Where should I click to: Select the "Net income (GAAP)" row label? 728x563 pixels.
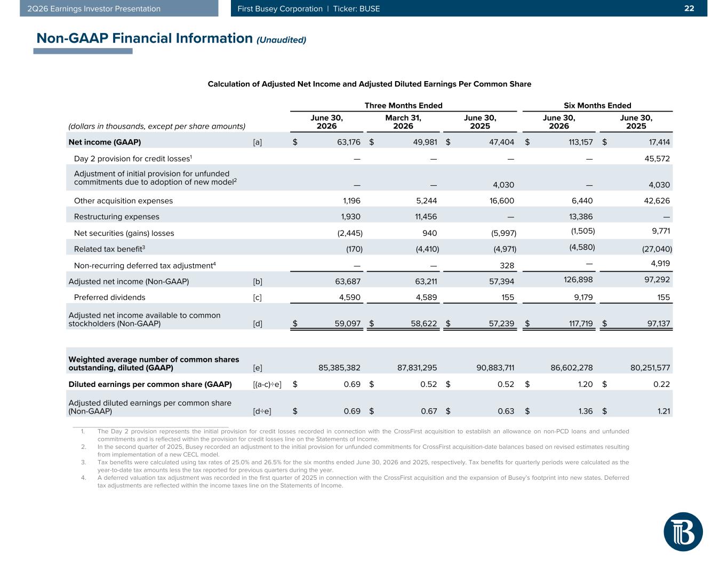click(105, 142)
